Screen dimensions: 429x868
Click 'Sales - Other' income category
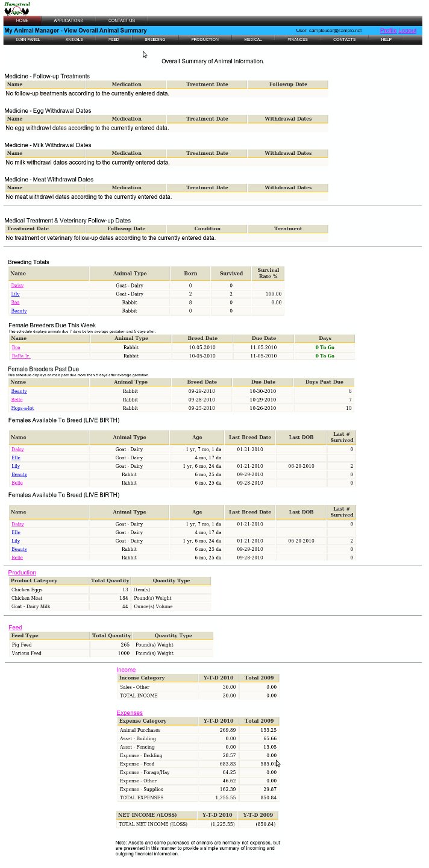[158, 687]
